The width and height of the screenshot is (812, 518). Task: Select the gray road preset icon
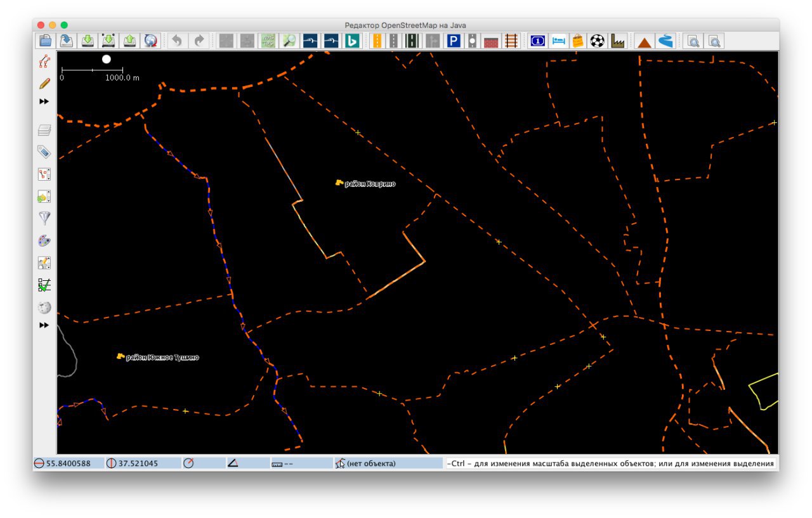(394, 41)
